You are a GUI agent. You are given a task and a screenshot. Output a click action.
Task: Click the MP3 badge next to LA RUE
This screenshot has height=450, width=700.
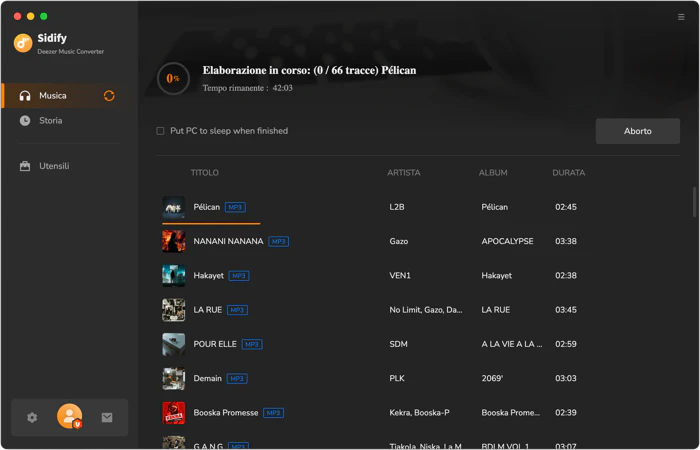coord(237,310)
